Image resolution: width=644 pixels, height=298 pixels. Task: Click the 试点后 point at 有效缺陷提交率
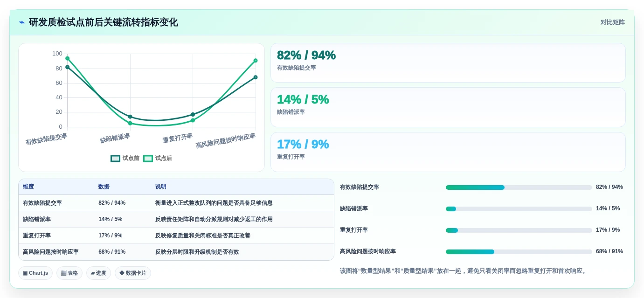67,58
